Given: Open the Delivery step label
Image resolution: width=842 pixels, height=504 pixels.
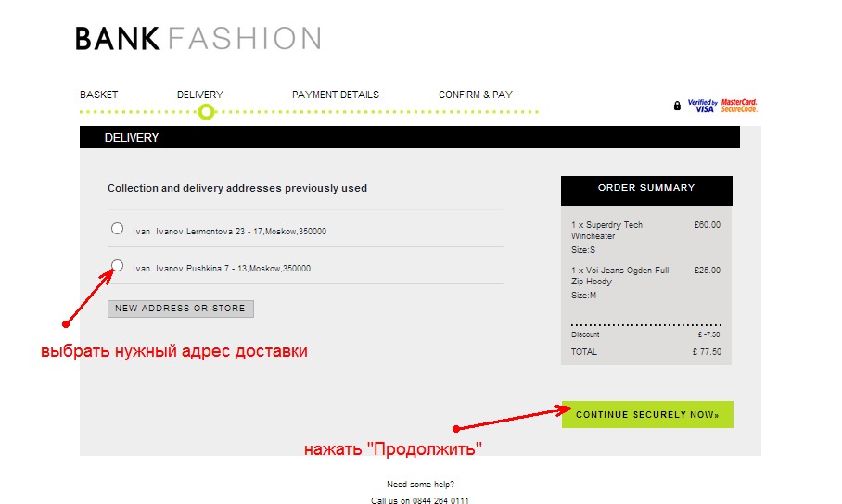Looking at the screenshot, I should click(199, 94).
